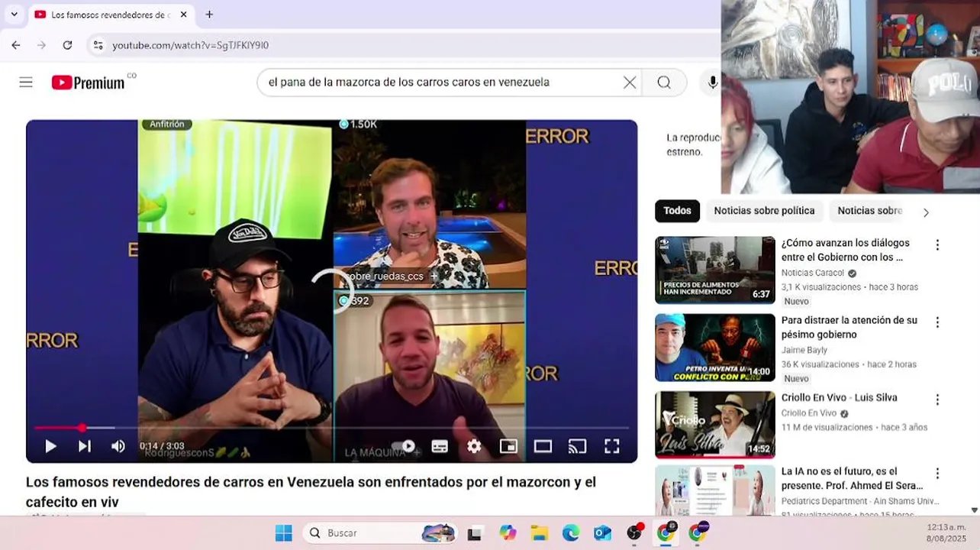The image size is (980, 550).
Task: Open a new browser tab
Action: click(209, 15)
